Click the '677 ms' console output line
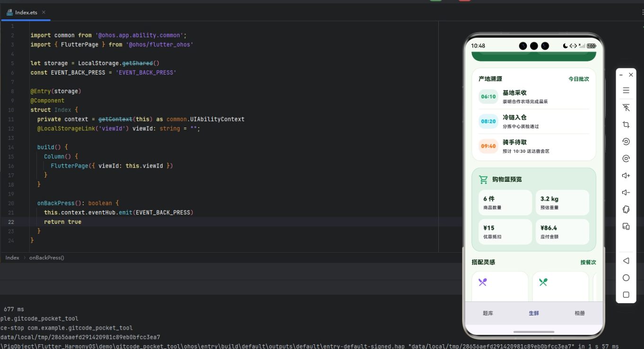This screenshot has height=349, width=644. (x=14, y=309)
